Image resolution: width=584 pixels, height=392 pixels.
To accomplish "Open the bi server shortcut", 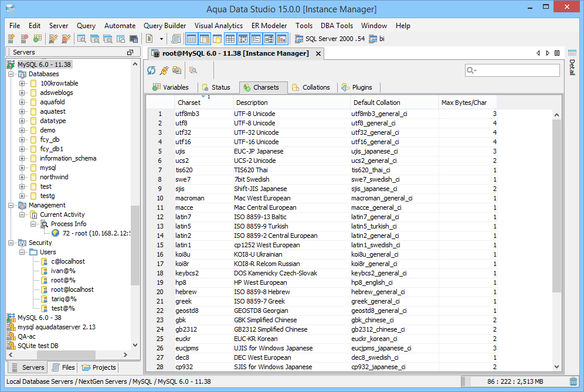I will [x=376, y=39].
